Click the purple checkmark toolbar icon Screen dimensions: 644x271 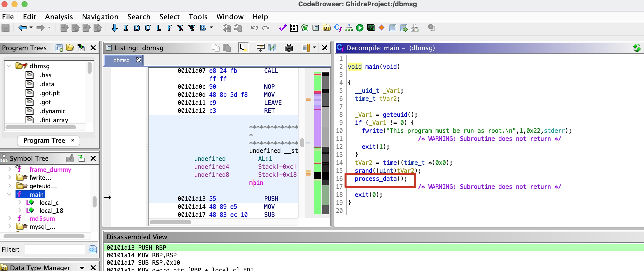point(282,28)
